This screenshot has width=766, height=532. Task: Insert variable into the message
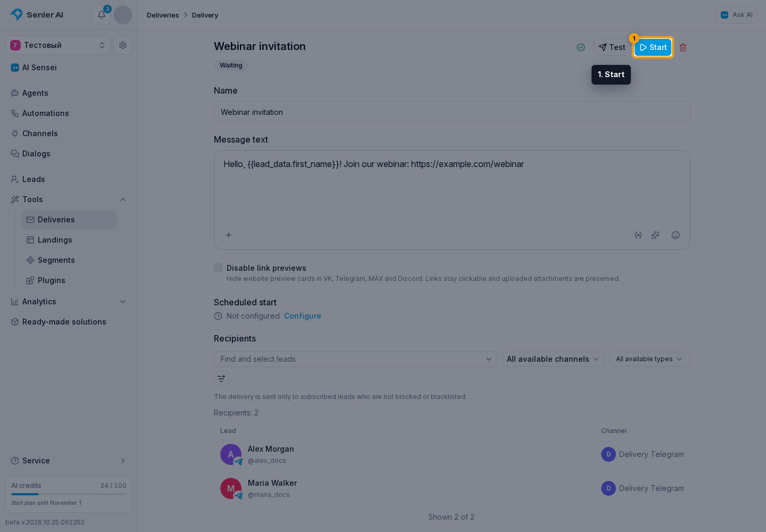pos(638,235)
